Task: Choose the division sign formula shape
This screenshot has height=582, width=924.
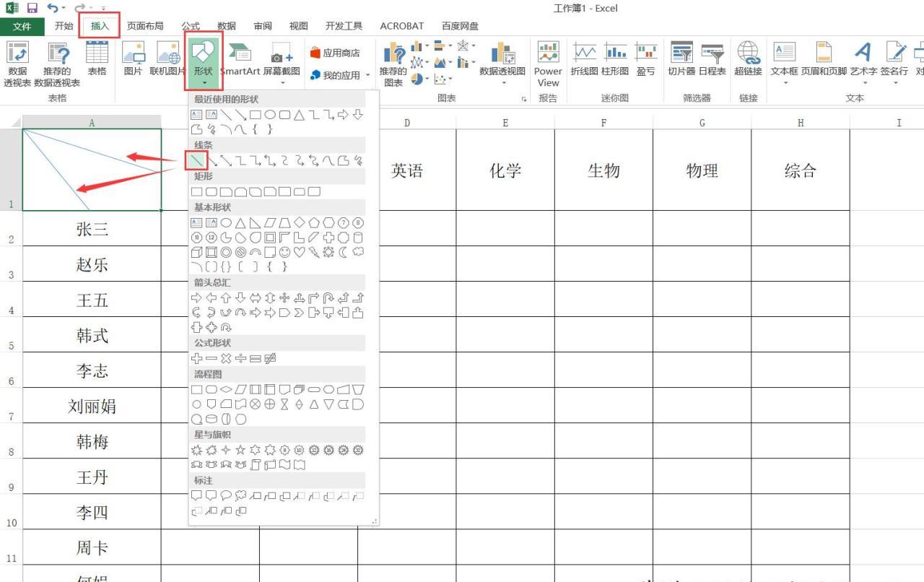Action: coord(241,358)
